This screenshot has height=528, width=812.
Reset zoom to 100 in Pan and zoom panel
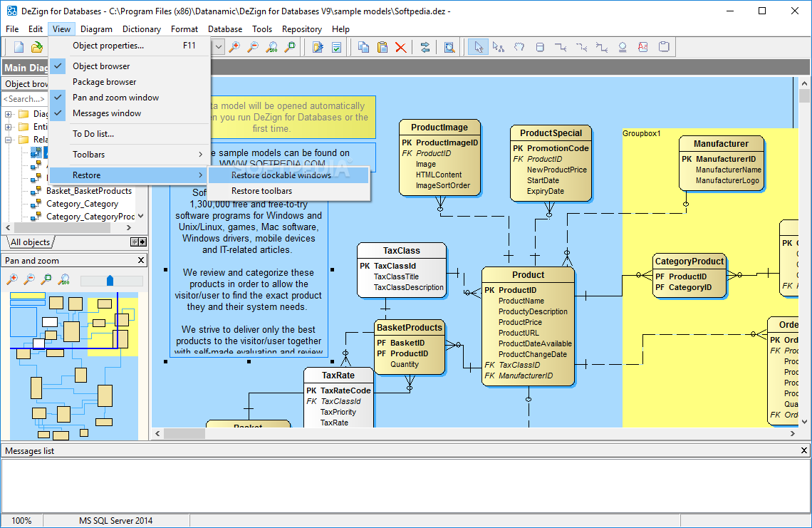coord(64,280)
